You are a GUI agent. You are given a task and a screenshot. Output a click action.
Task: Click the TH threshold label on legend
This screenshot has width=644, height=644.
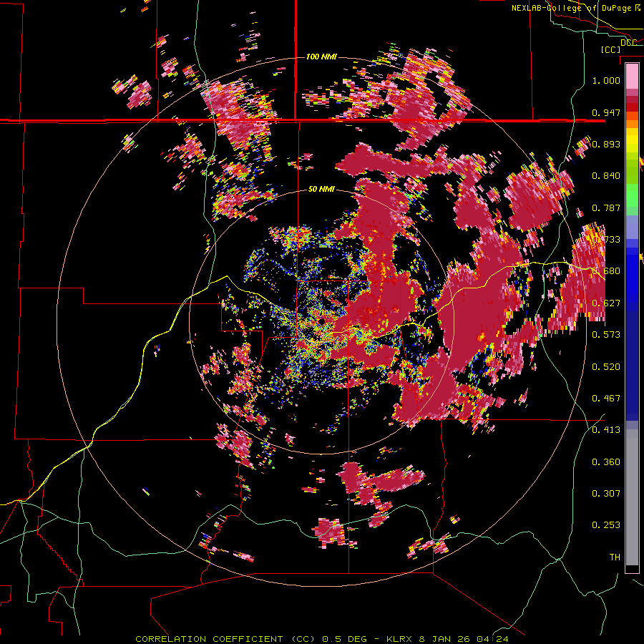[x=615, y=557]
